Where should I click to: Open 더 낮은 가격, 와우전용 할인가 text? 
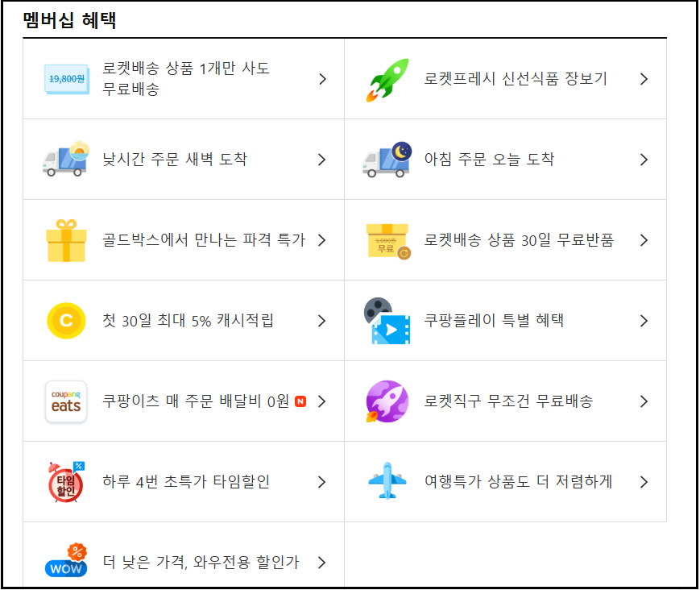pos(201,563)
